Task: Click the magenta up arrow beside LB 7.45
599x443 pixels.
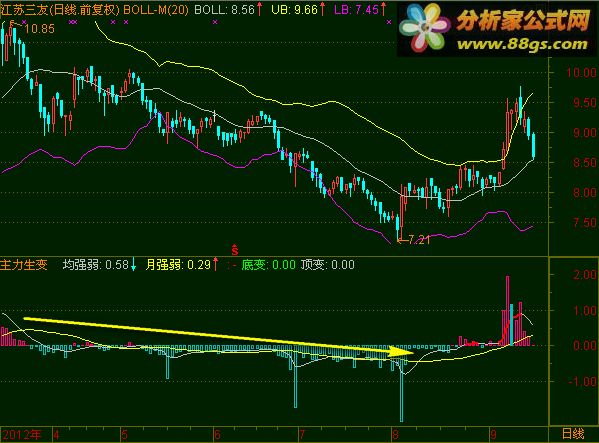Action: click(384, 9)
